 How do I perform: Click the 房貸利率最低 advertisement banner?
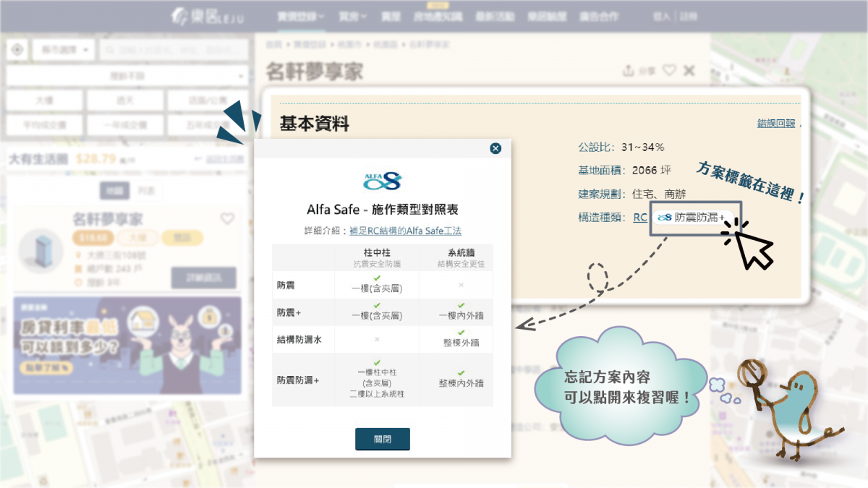tap(127, 346)
